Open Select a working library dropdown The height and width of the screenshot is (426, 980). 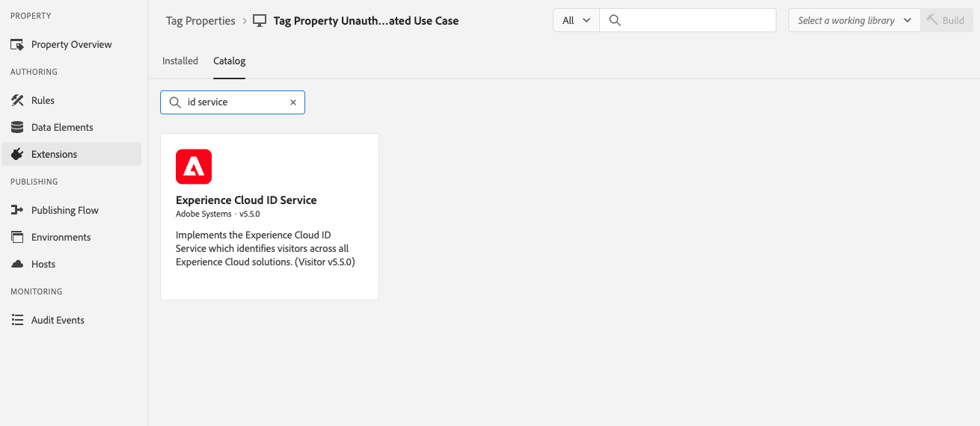(x=854, y=20)
